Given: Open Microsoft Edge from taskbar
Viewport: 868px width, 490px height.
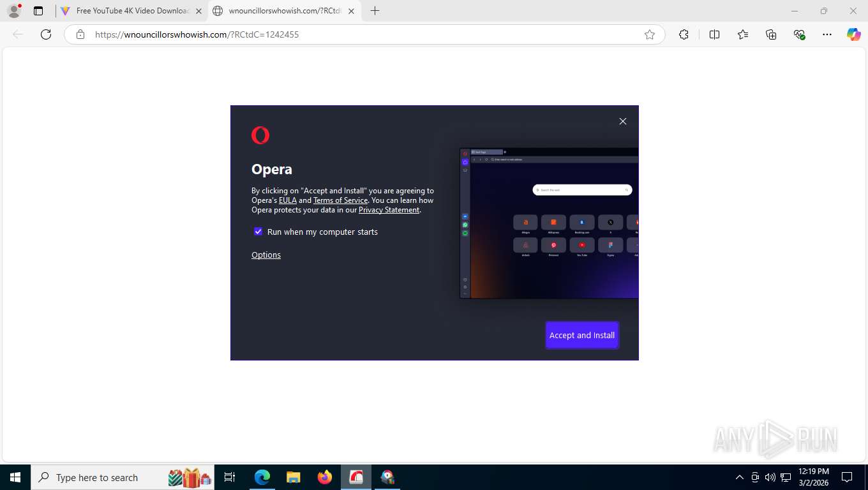Looking at the screenshot, I should pyautogui.click(x=262, y=477).
